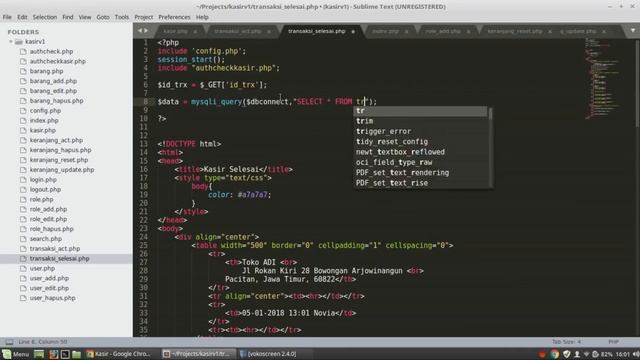Viewport: 640px width, 360px height.
Task: Close the role_add.php tab
Action: 468,31
